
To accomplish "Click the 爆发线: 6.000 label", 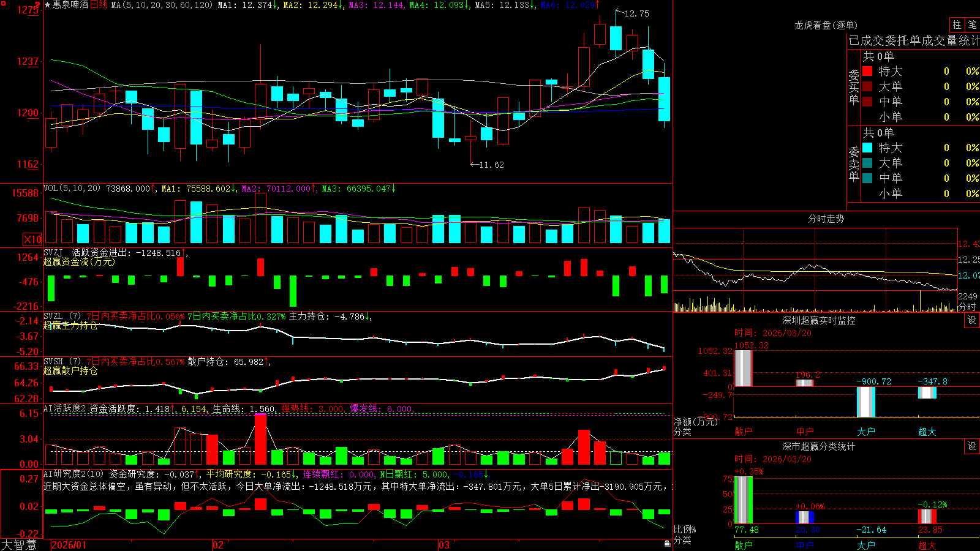I will [x=382, y=409].
